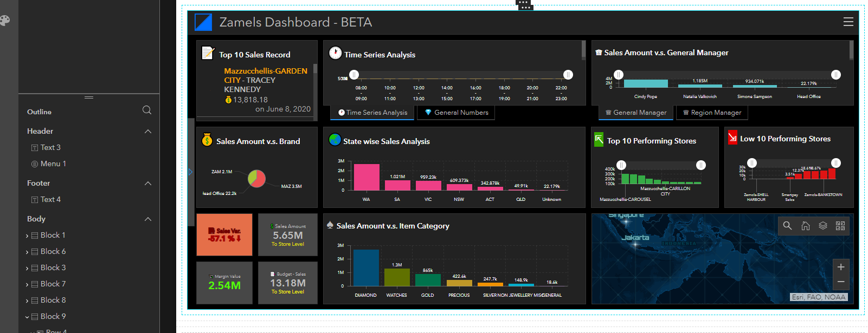Collapse the Footer section in Outline
Image resolution: width=868 pixels, height=333 pixels.
click(148, 183)
